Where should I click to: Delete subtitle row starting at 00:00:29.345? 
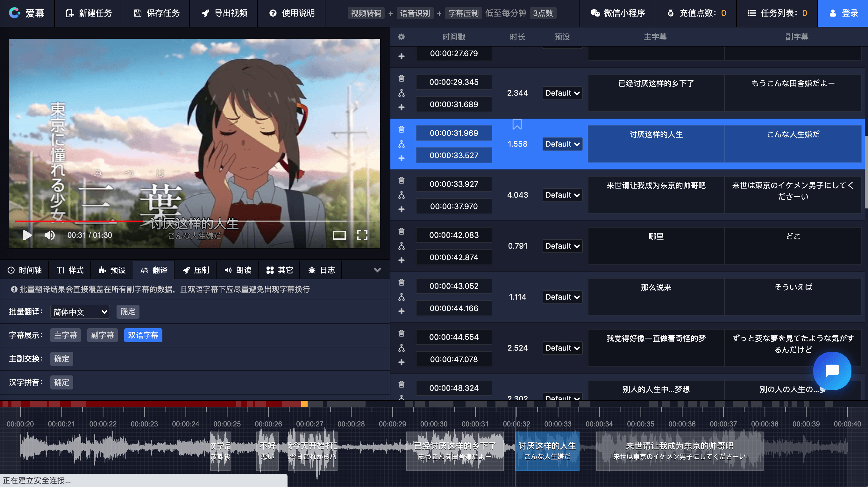click(x=401, y=79)
